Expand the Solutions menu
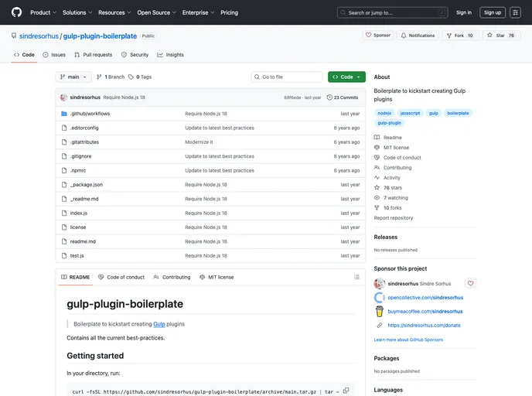This screenshot has width=532, height=396. (x=77, y=12)
